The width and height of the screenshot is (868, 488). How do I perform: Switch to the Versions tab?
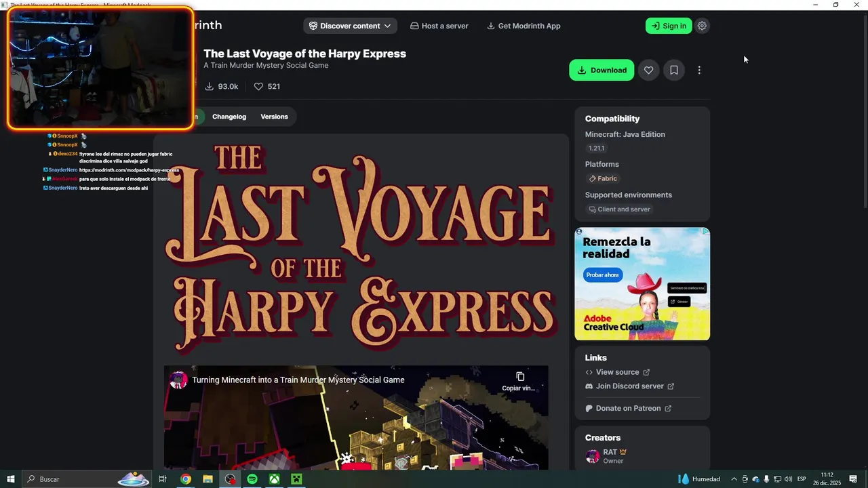[274, 117]
